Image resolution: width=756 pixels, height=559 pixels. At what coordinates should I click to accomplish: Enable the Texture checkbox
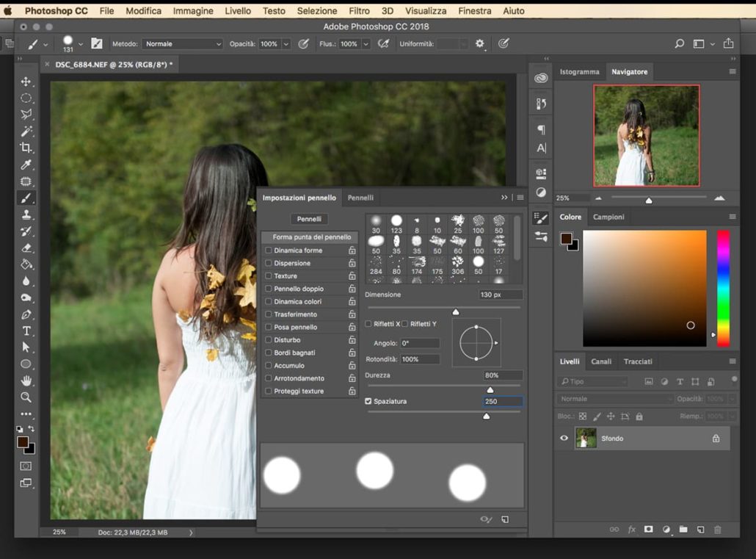coord(269,275)
